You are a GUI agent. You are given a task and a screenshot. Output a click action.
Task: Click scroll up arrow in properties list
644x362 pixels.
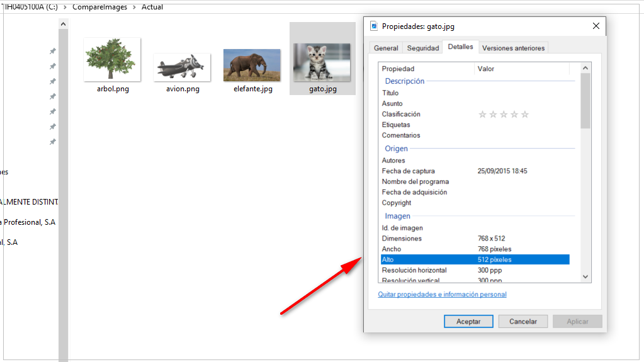(x=585, y=68)
